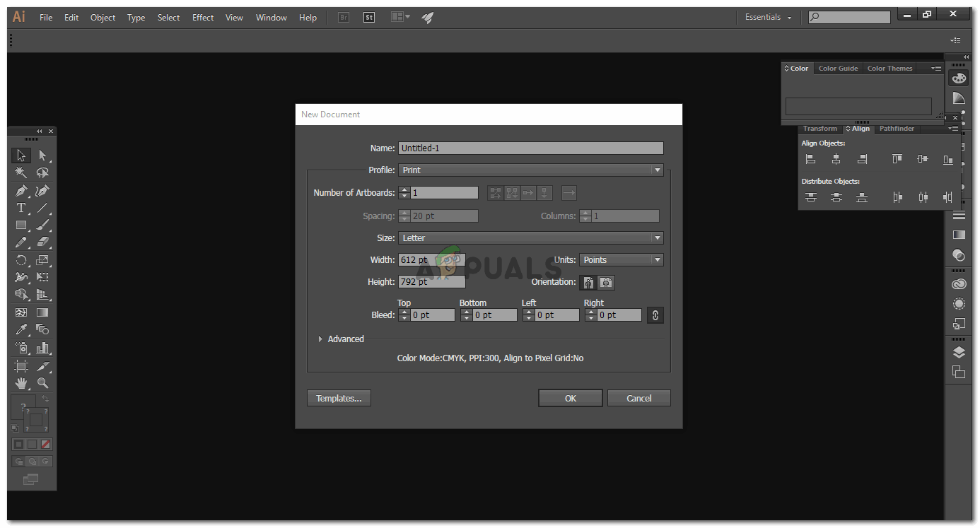980x528 pixels.
Task: Activate the Type tool
Action: pyautogui.click(x=21, y=207)
